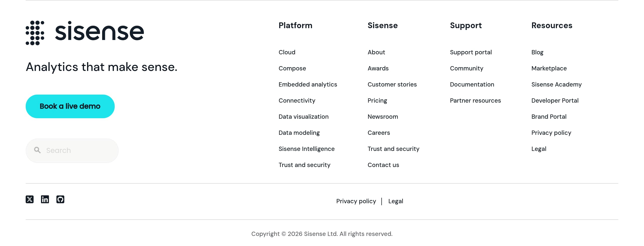Check Pricing under Sisense column
The height and width of the screenshot is (246, 644).
pos(377,100)
